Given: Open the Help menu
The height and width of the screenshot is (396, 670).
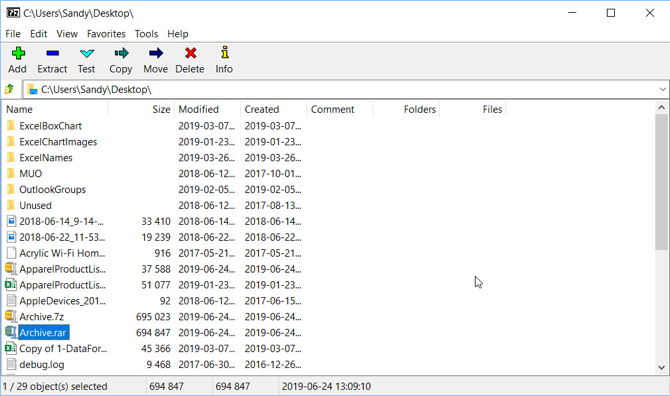Looking at the screenshot, I should pos(178,34).
